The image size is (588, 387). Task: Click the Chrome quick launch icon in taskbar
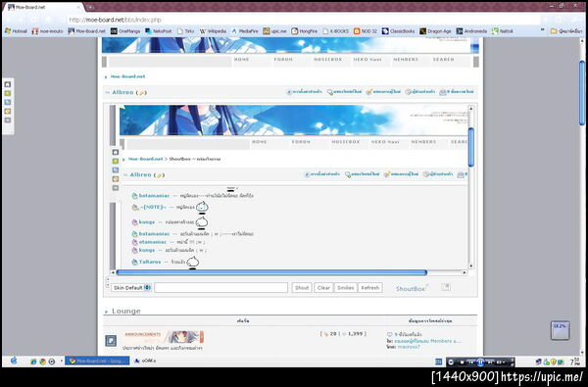point(43,362)
